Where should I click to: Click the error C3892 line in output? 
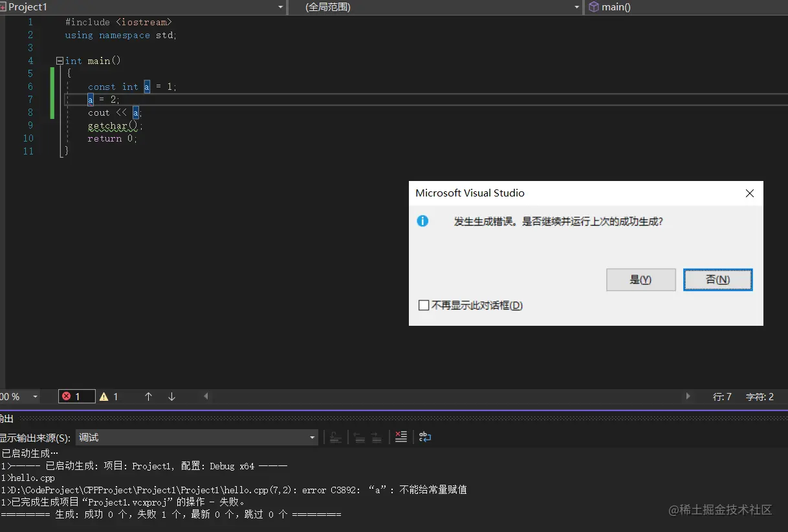point(234,490)
